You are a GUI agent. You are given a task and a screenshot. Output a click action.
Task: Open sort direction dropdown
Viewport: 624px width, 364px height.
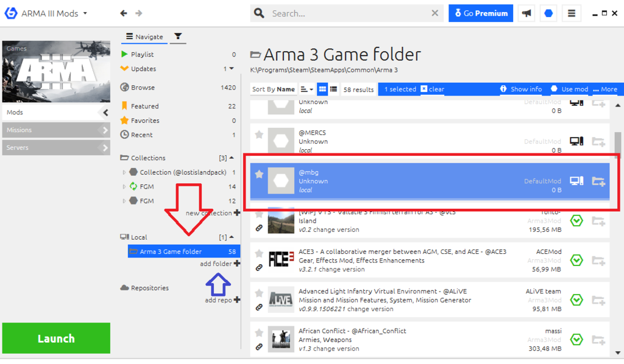click(x=307, y=89)
